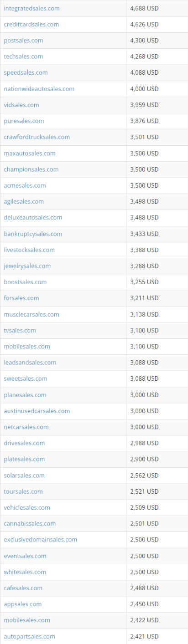The image size is (188, 644).
Task: Click creditcardsales.com domain link
Action: point(31,24)
